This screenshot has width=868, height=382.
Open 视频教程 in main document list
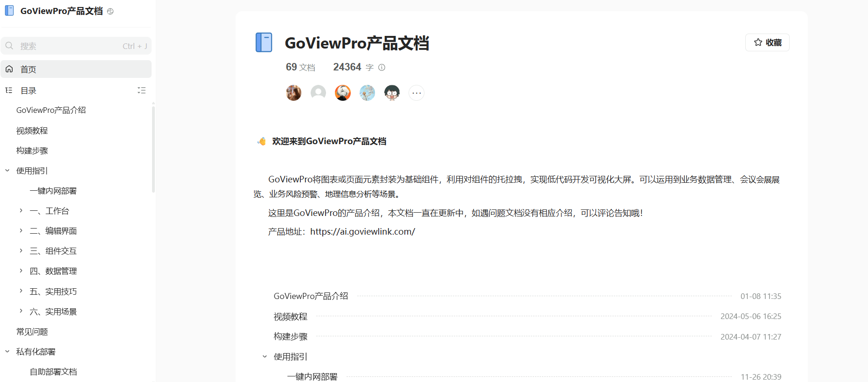tap(291, 317)
